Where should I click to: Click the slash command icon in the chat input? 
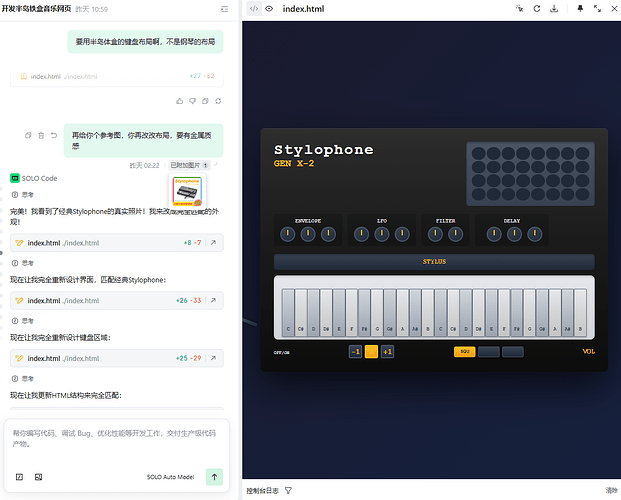[x=19, y=477]
